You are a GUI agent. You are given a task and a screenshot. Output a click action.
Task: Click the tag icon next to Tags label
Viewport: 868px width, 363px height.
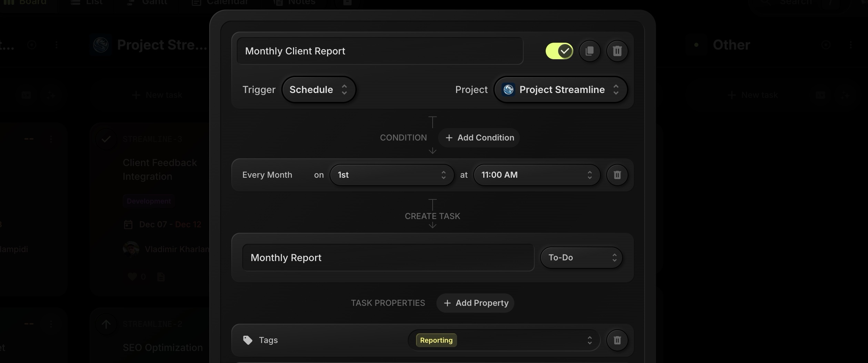[247, 340]
